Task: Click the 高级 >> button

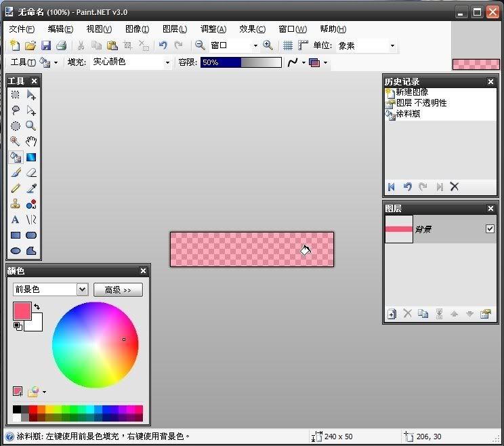Action: pos(118,290)
